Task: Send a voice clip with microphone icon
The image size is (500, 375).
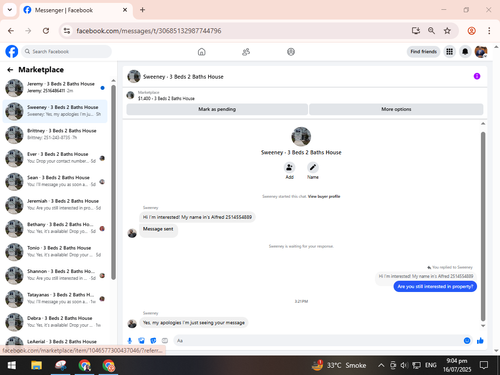Action: (130, 341)
